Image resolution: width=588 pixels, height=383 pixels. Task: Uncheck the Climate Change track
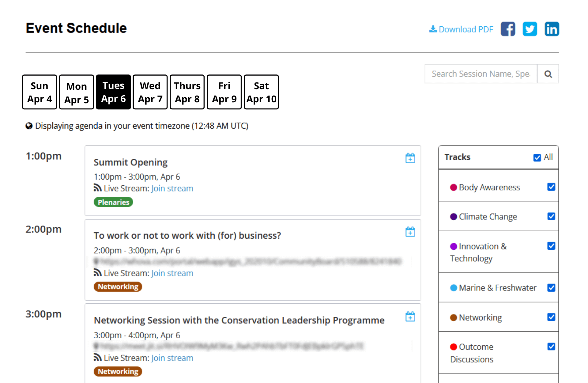tap(551, 216)
